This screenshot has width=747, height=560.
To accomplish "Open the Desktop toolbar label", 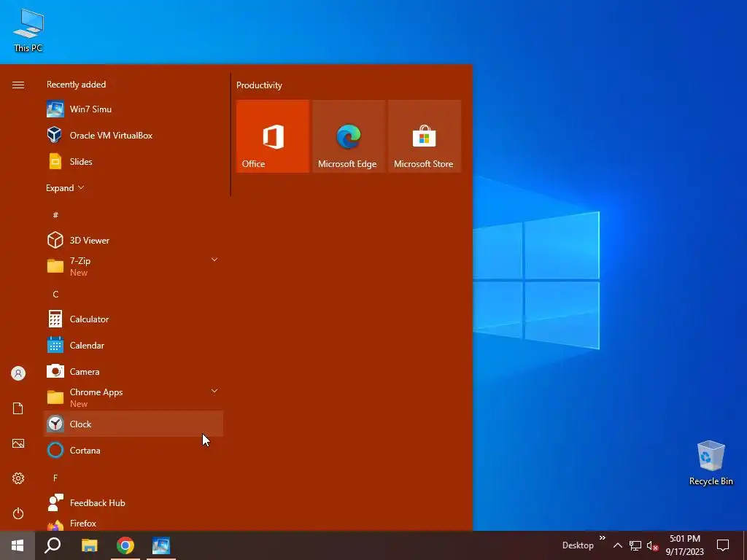I will tap(578, 545).
